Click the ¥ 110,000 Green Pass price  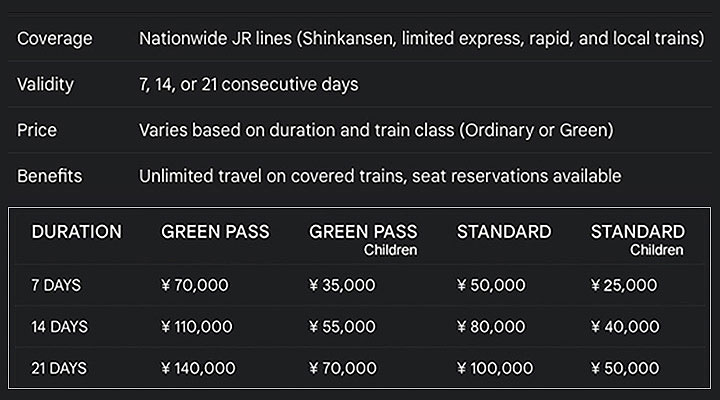point(197,327)
